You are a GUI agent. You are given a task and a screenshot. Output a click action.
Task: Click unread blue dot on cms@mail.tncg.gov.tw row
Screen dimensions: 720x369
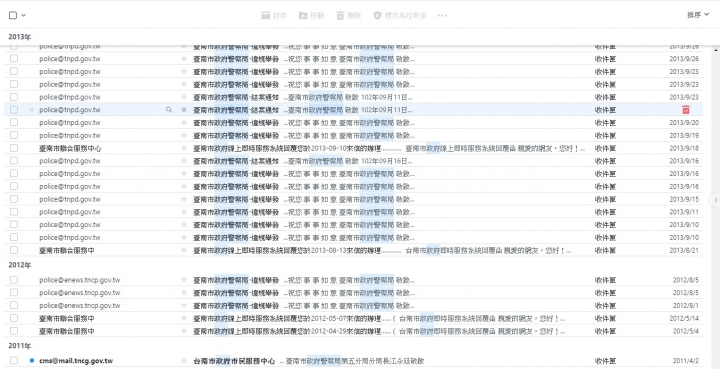point(32,361)
